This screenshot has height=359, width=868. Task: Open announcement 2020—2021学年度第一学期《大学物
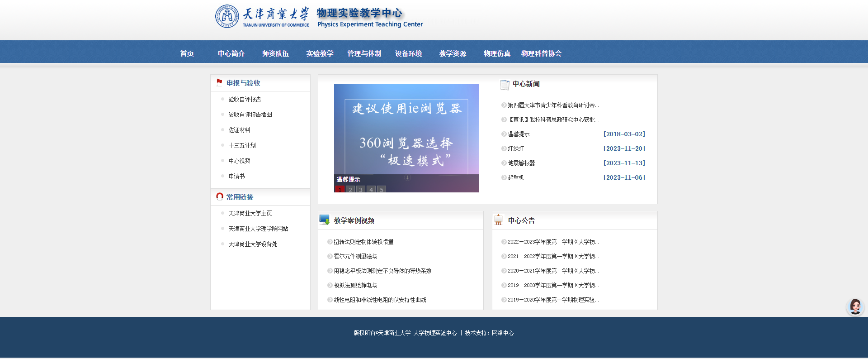554,271
